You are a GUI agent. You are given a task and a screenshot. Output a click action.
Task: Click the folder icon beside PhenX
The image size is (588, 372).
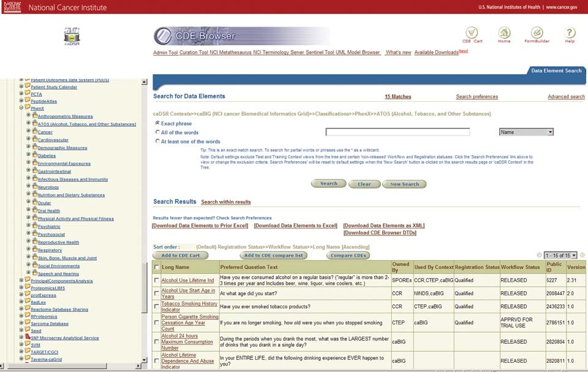pos(28,107)
